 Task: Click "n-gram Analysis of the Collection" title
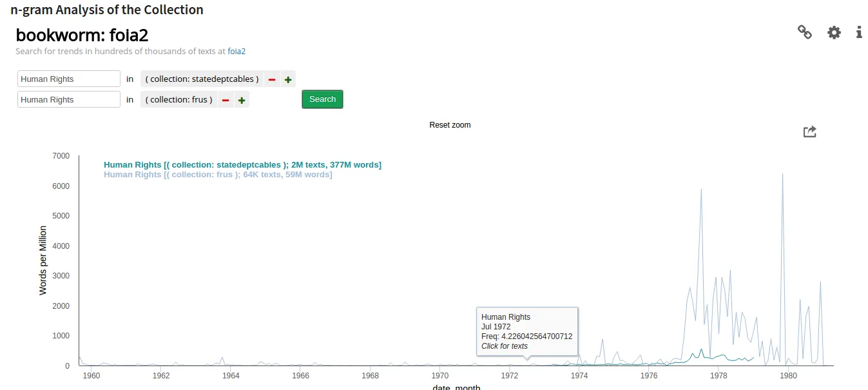click(x=107, y=10)
